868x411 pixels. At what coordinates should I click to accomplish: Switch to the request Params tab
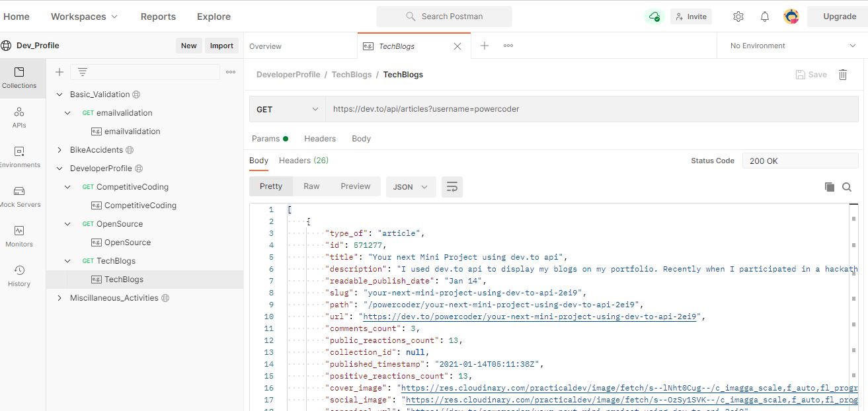tap(270, 139)
